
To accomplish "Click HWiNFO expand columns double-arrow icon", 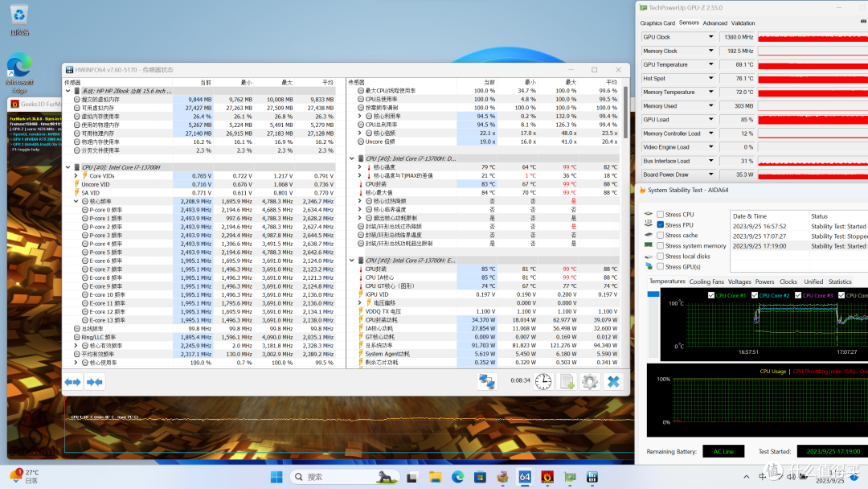I will click(x=72, y=382).
